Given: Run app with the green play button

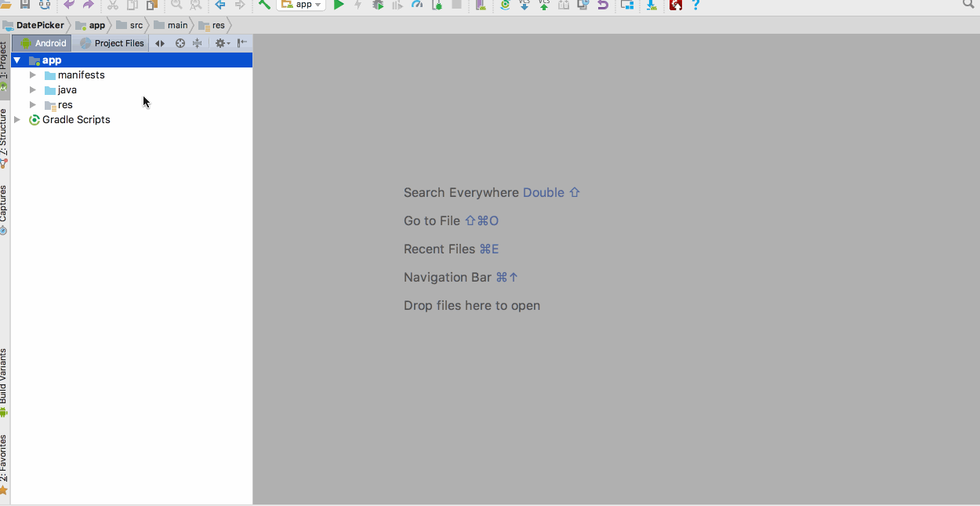Looking at the screenshot, I should (x=339, y=5).
